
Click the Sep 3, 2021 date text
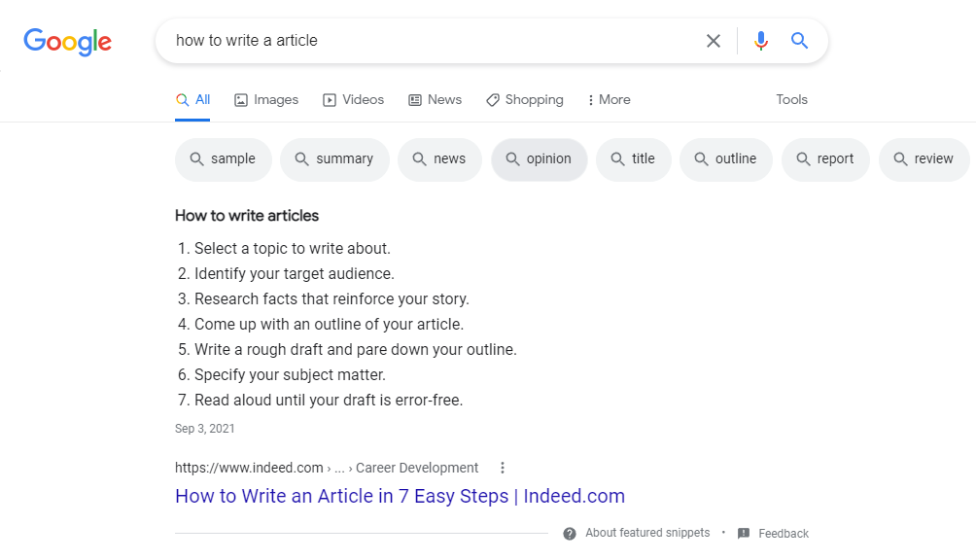205,429
